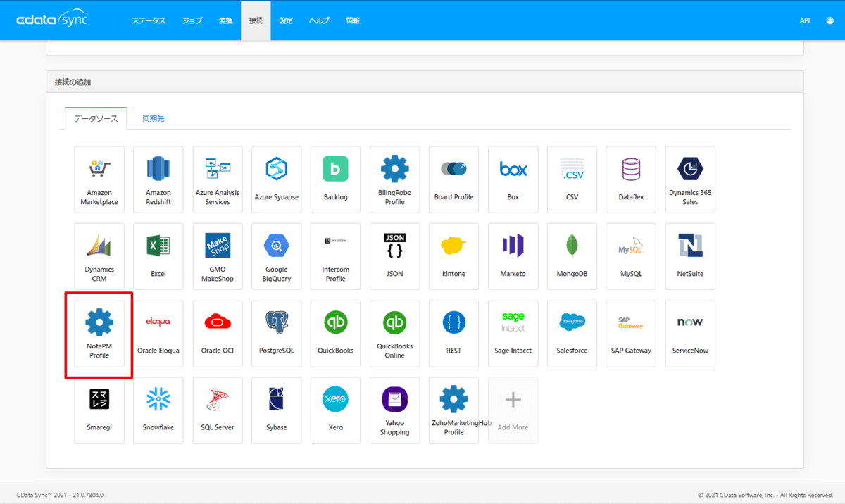Image resolution: width=845 pixels, height=504 pixels.
Task: Switch to the 同期先 tab
Action: pos(154,118)
